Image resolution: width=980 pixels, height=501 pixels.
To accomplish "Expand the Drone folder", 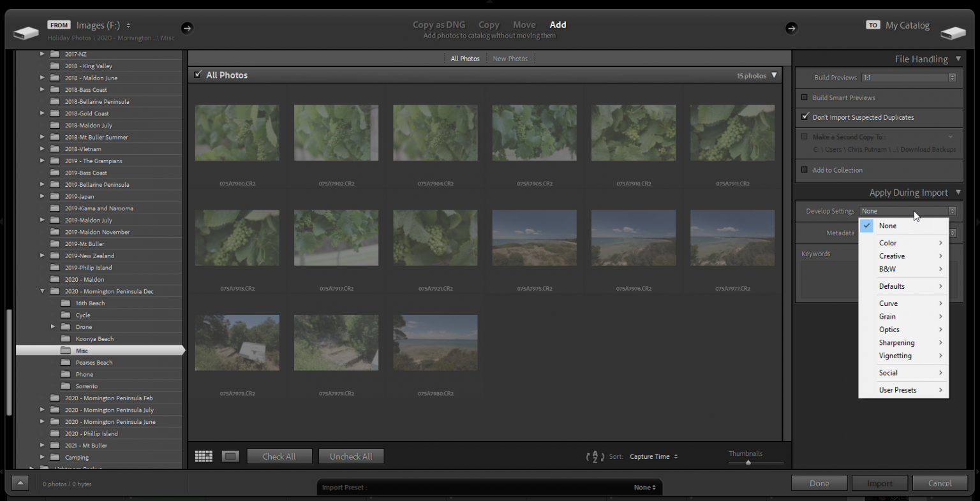I will (54, 326).
